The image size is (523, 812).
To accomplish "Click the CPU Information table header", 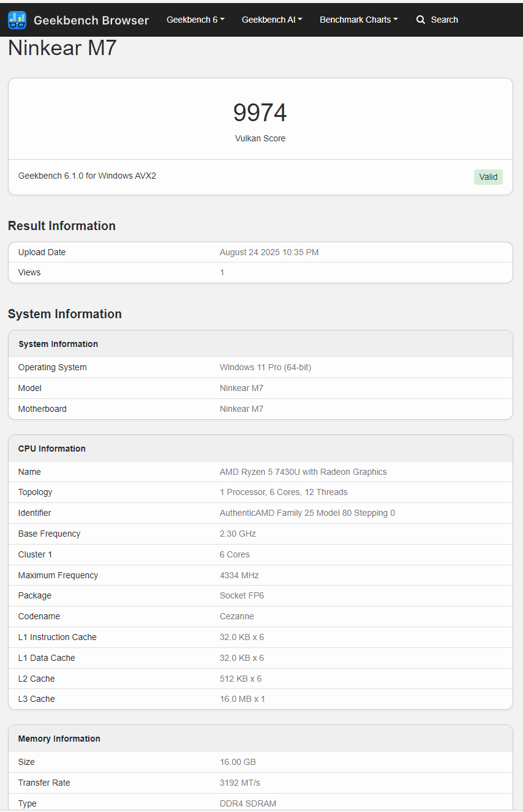I will coord(260,449).
